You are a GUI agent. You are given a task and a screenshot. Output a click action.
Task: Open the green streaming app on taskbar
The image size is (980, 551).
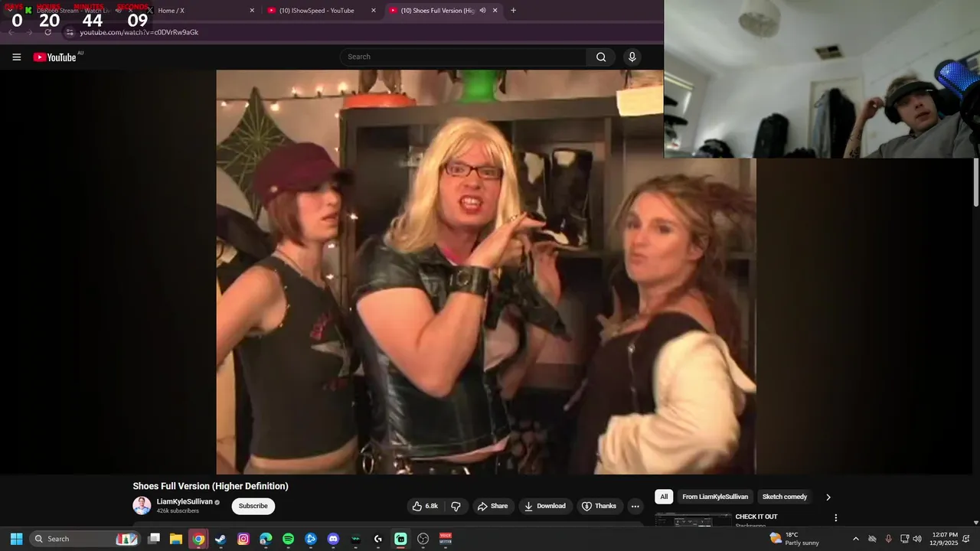(400, 539)
